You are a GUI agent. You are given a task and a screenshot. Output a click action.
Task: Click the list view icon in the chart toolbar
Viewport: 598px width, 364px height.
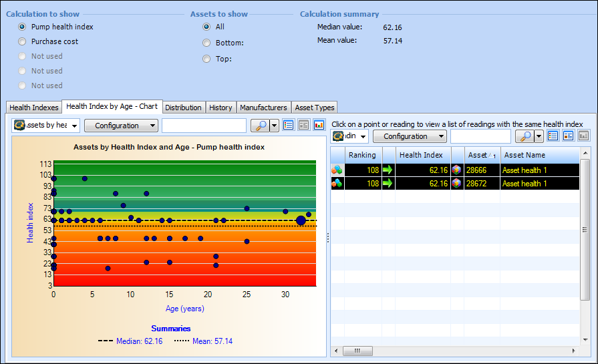pos(289,126)
